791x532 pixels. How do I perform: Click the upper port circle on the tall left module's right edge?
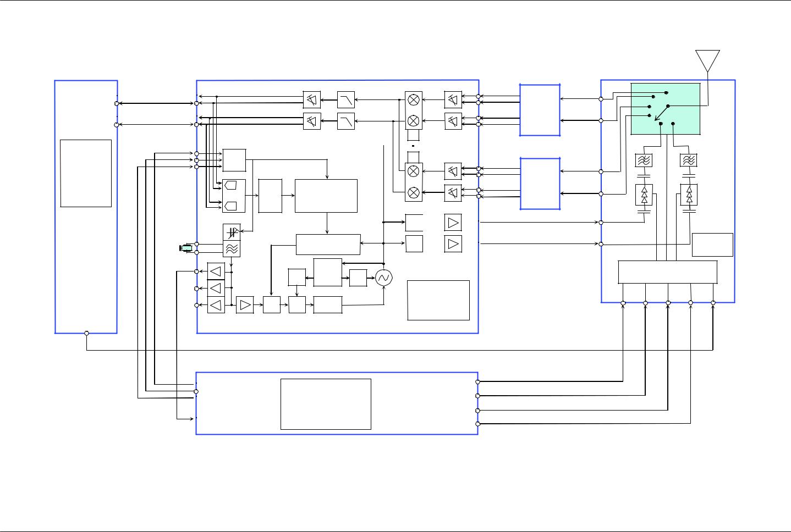[117, 103]
